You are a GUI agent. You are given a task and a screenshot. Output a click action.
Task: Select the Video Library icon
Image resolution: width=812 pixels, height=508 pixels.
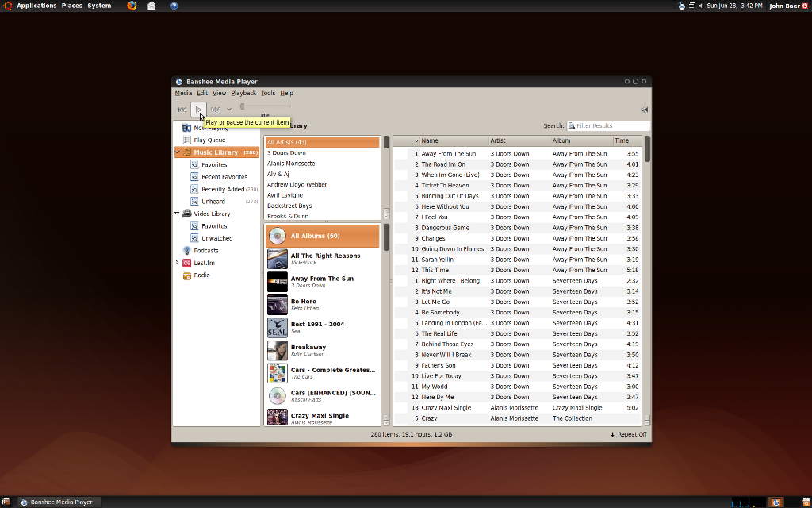click(187, 214)
